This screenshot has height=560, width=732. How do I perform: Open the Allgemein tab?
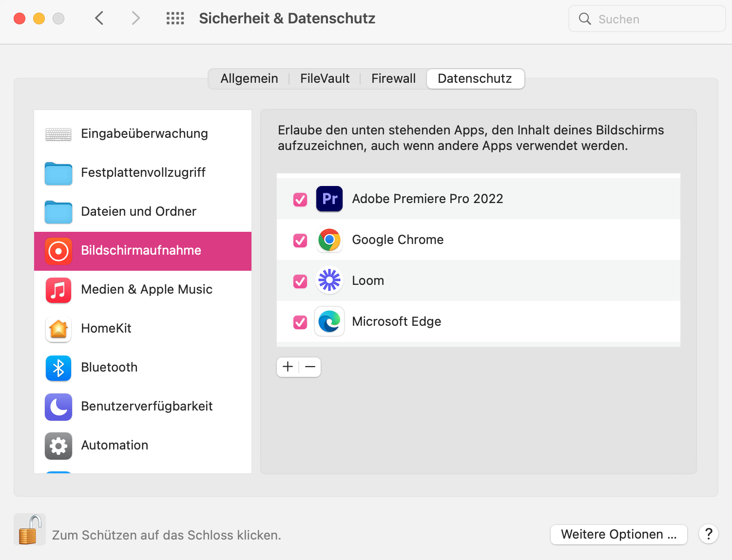[x=249, y=78]
